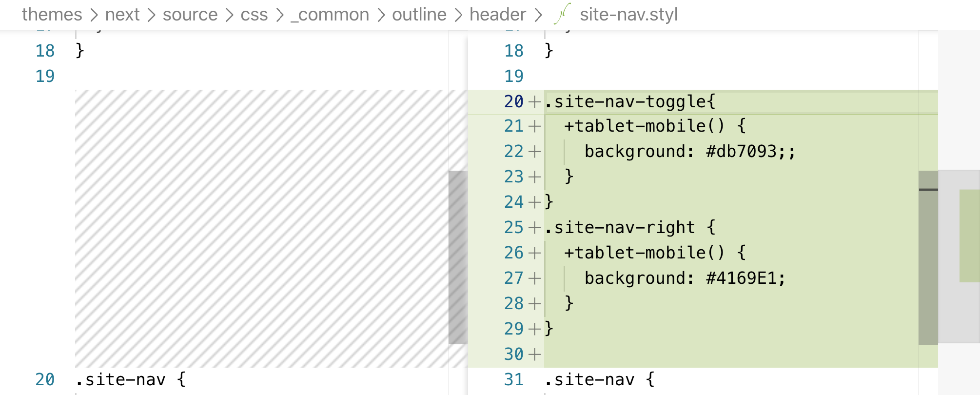Image resolution: width=980 pixels, height=395 pixels.
Task: Open the '_common' breadcrumb folder
Action: pyautogui.click(x=330, y=15)
